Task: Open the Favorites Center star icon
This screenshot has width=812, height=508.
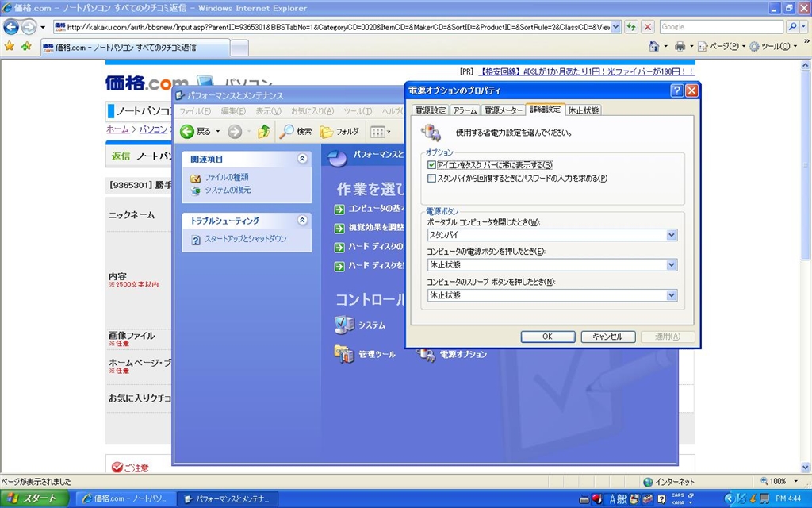Action: tap(10, 47)
